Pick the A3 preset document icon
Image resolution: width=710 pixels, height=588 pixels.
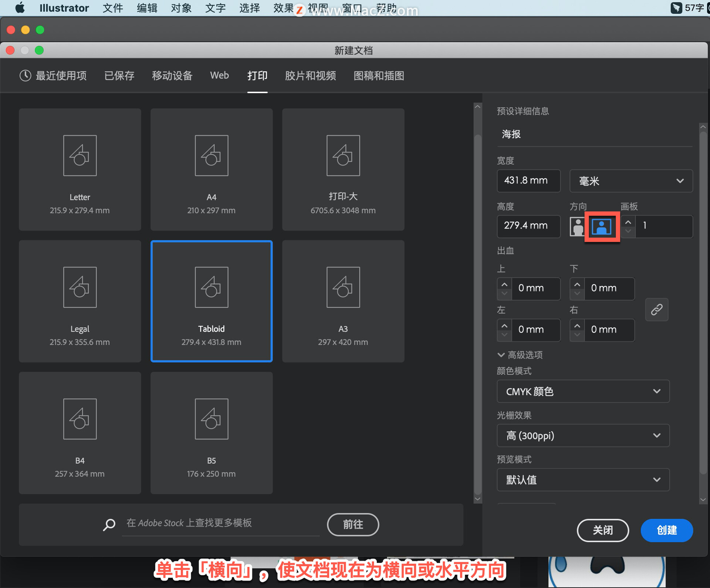(x=343, y=287)
